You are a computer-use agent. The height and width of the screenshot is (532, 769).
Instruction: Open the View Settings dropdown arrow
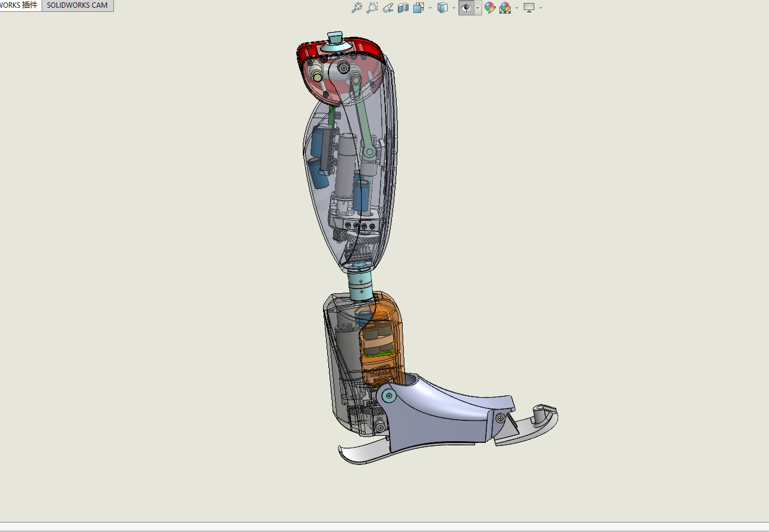[540, 8]
